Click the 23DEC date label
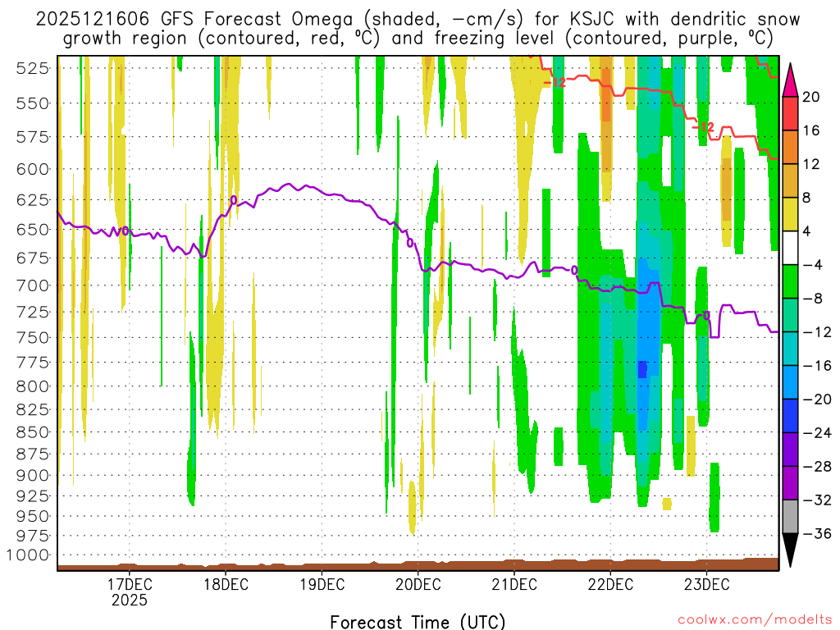This screenshot has width=840, height=630. (x=706, y=584)
